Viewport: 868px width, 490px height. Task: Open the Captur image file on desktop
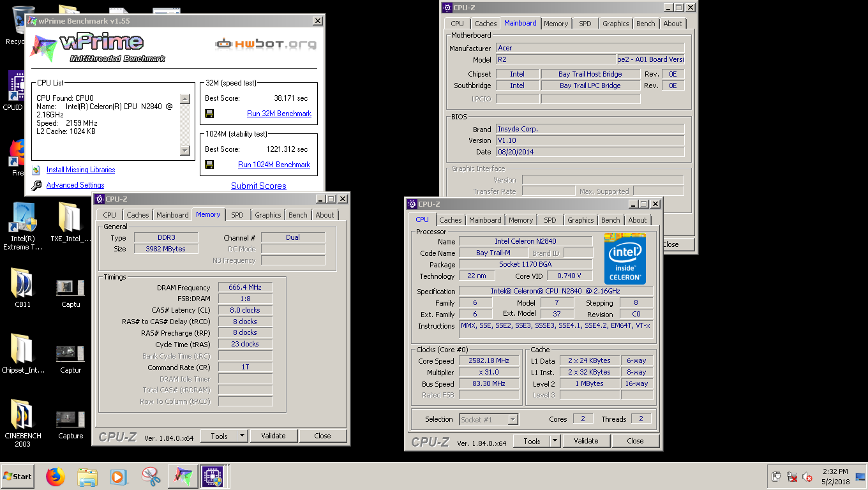70,358
